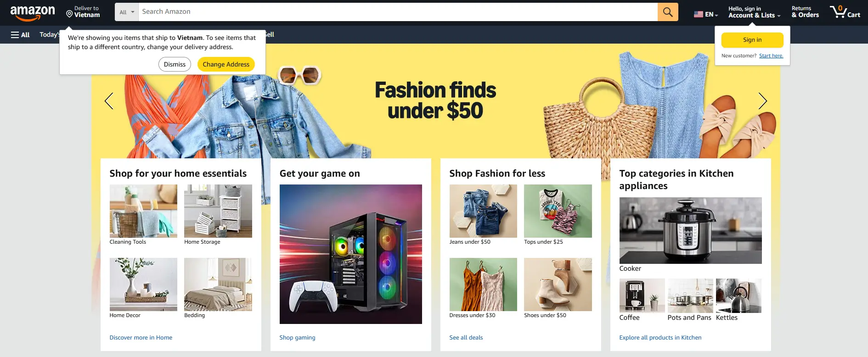Click the Search Amazon input field
This screenshot has height=357, width=868.
[398, 12]
